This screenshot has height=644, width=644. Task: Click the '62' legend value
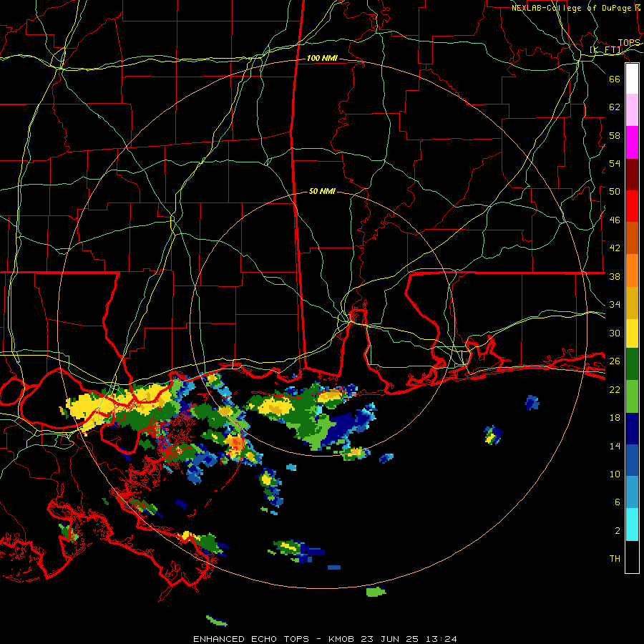pos(615,107)
